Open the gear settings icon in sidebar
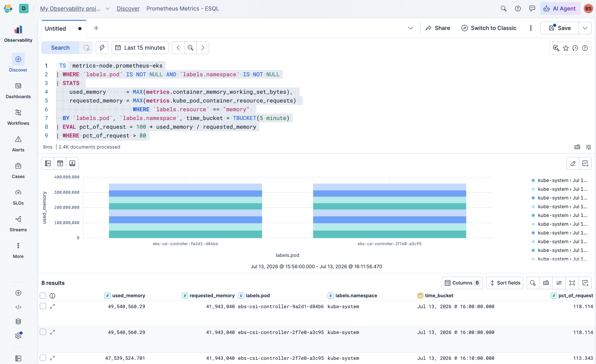The width and height of the screenshot is (596, 364). (18, 336)
